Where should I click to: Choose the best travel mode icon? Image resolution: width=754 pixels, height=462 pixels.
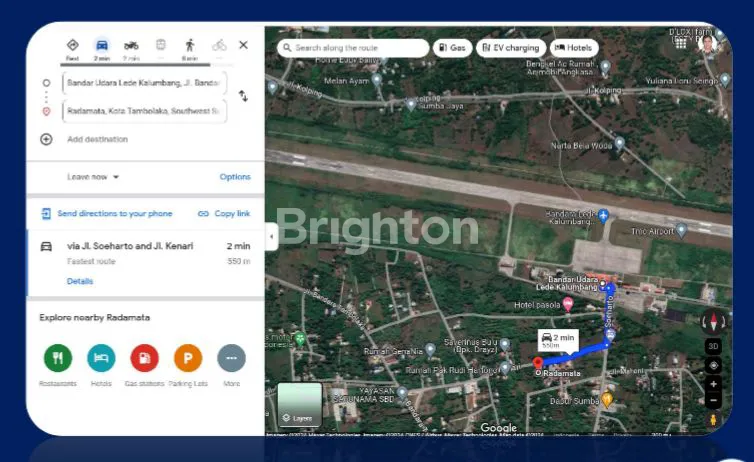[x=72, y=46]
